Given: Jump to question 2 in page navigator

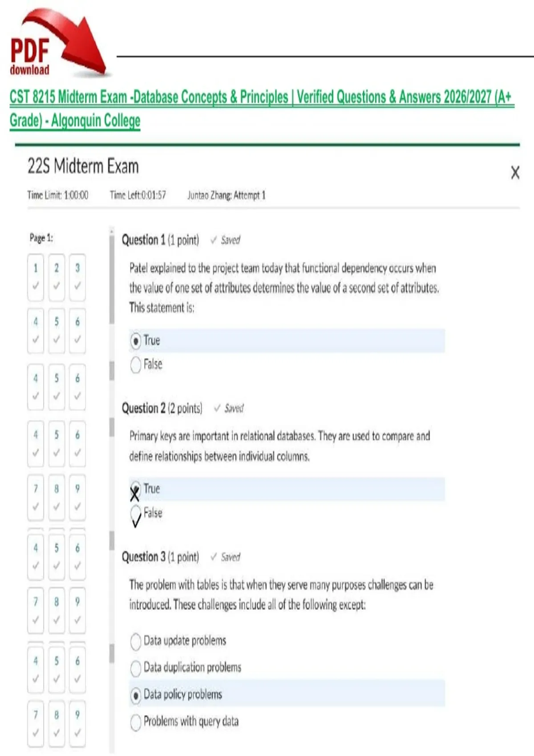Looking at the screenshot, I should pos(57,277).
